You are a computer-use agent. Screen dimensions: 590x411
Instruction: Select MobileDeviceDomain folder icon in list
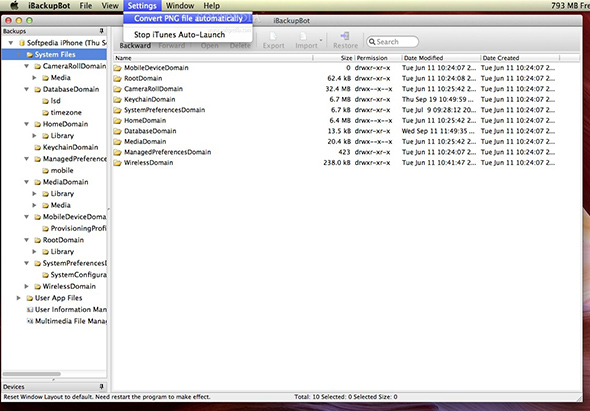coord(117,68)
